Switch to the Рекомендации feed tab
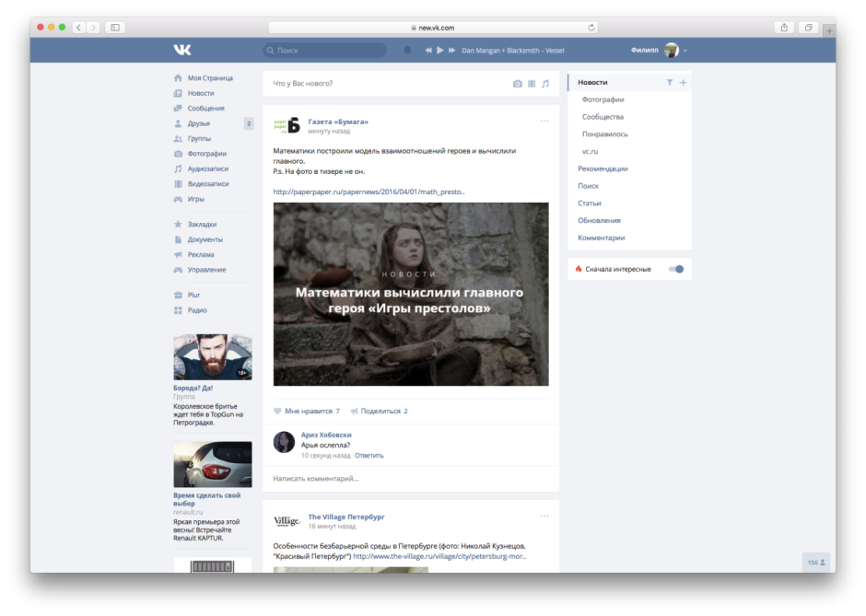 603,169
